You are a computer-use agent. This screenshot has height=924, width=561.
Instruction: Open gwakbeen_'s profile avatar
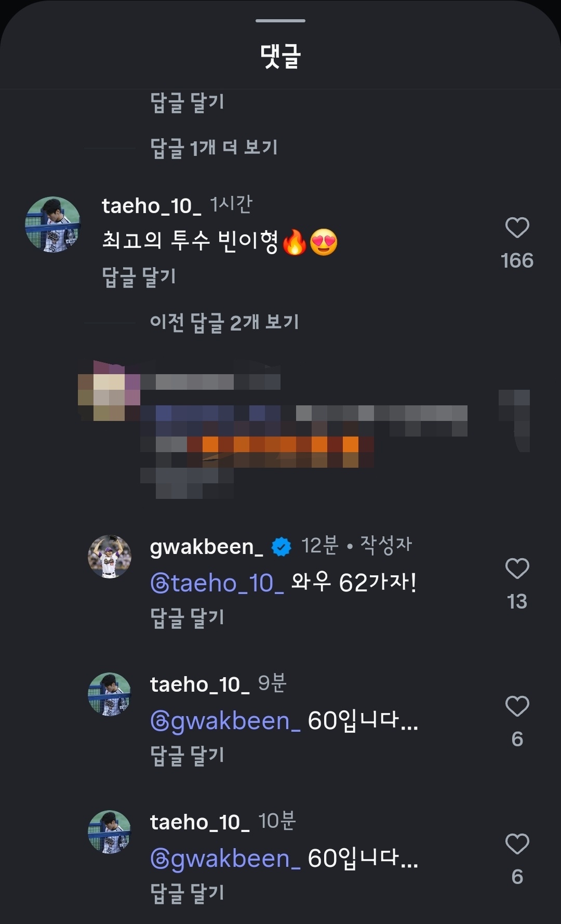[x=109, y=557]
